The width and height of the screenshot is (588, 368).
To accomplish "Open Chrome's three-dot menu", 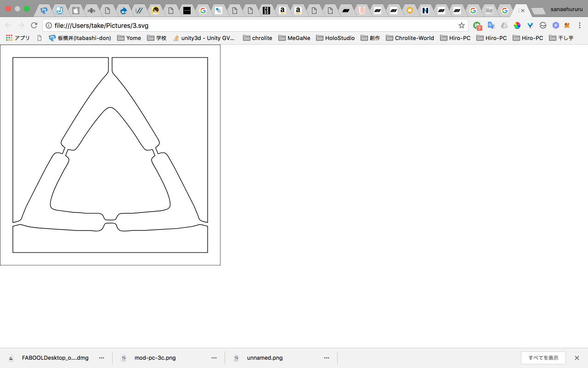I will point(580,25).
